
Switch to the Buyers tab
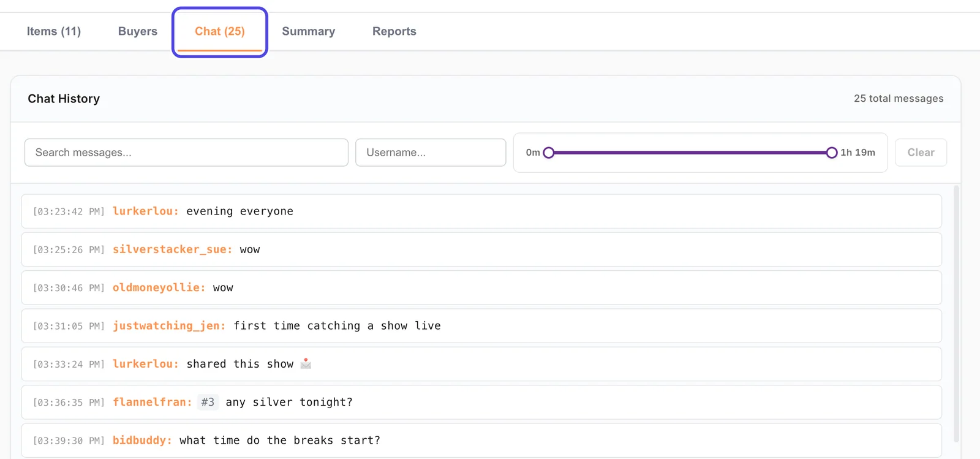coord(138,31)
